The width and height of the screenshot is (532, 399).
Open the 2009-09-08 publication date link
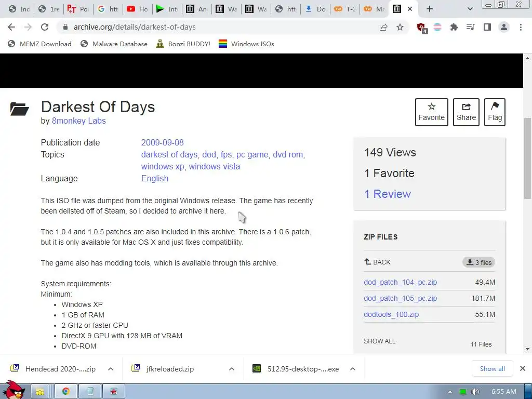click(x=162, y=142)
